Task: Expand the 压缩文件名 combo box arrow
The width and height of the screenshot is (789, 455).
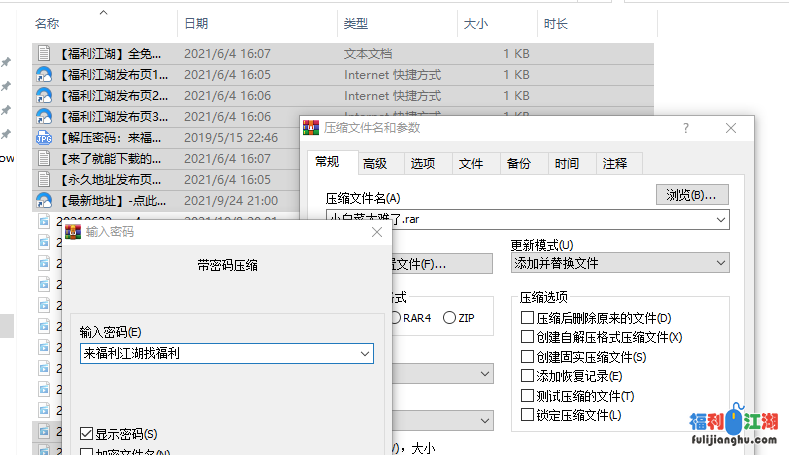Action: tap(720, 219)
